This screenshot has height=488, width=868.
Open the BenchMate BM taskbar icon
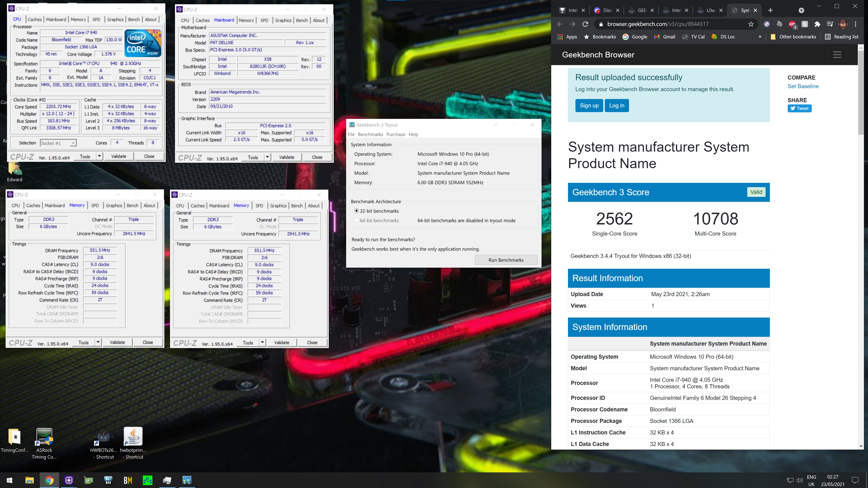point(128,480)
